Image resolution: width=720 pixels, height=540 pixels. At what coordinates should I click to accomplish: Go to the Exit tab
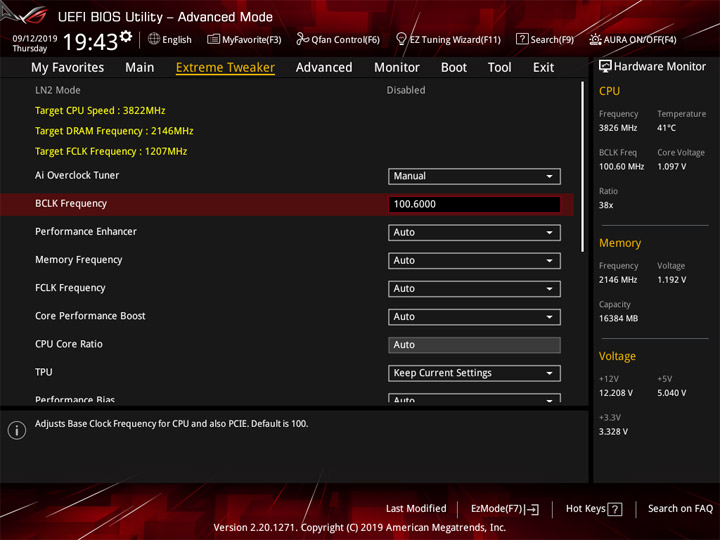[543, 68]
